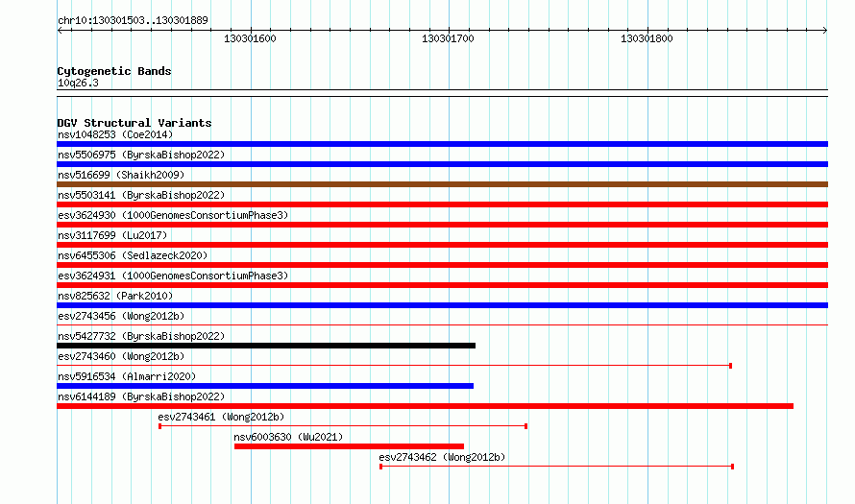Click the blue bar under nsv1048253 (Coe2014)

click(442, 144)
